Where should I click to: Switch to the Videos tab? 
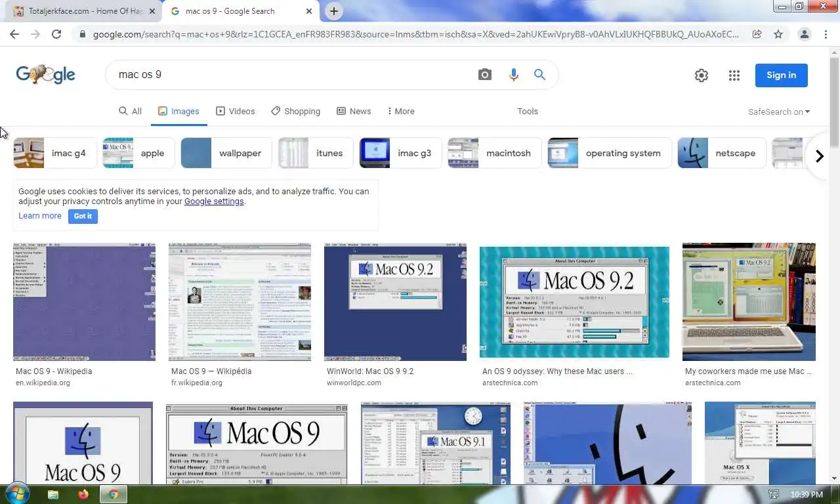coord(236,111)
